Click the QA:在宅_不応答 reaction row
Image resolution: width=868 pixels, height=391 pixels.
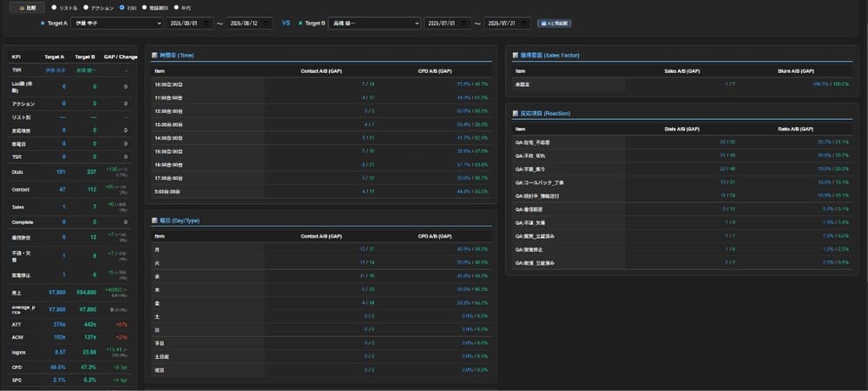(682, 142)
